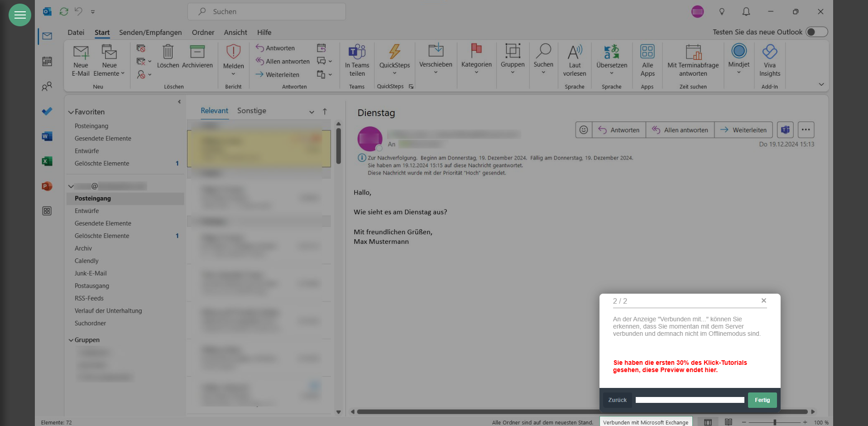
Task: Open Laut vorlesen read aloud tool
Action: pyautogui.click(x=574, y=60)
